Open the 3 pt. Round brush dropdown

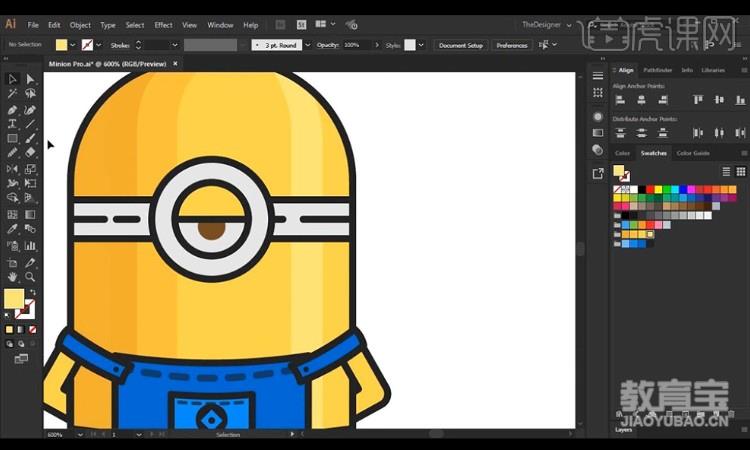pyautogui.click(x=308, y=45)
